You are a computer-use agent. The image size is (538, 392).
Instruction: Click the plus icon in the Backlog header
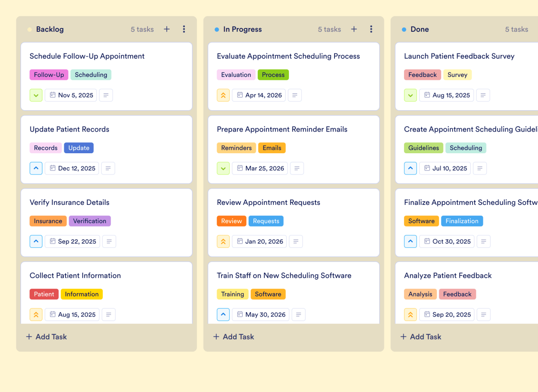click(x=167, y=29)
